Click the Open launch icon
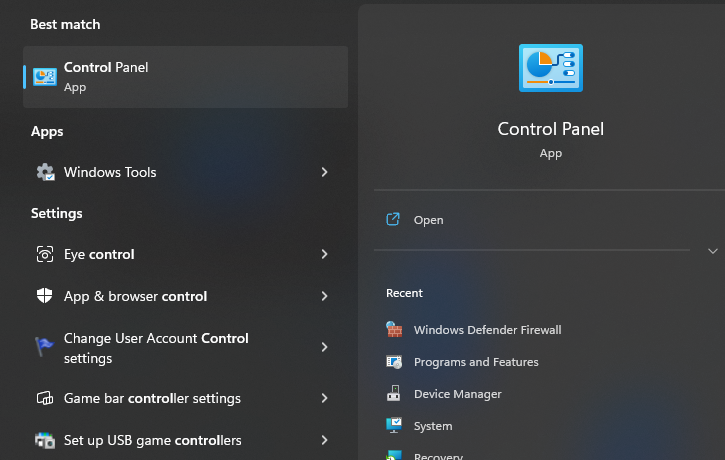The width and height of the screenshot is (725, 460). [x=393, y=219]
